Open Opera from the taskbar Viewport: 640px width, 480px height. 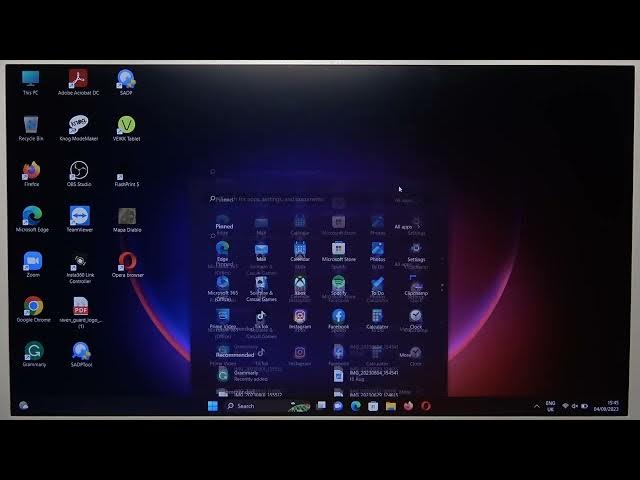[426, 406]
